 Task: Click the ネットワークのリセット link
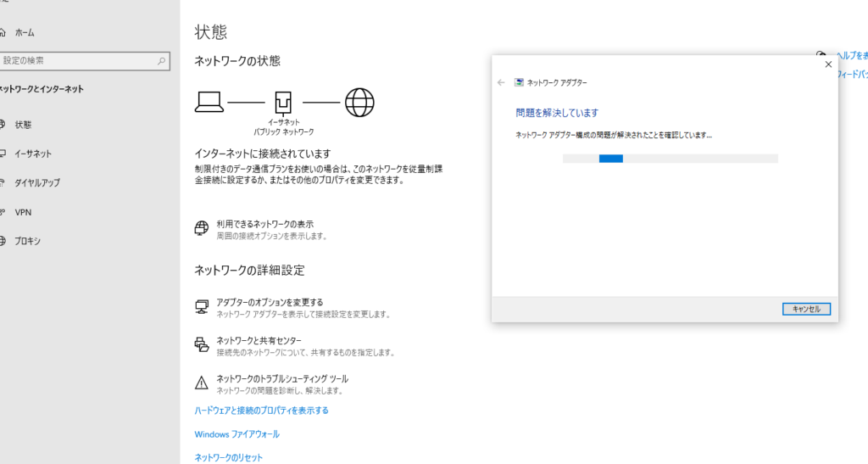point(228,457)
